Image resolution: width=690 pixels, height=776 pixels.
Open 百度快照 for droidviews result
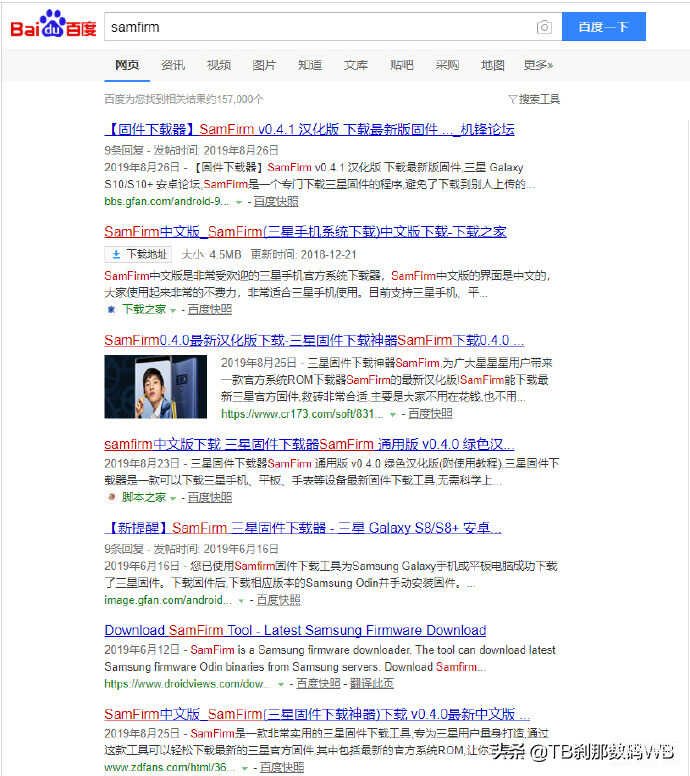[x=318, y=683]
